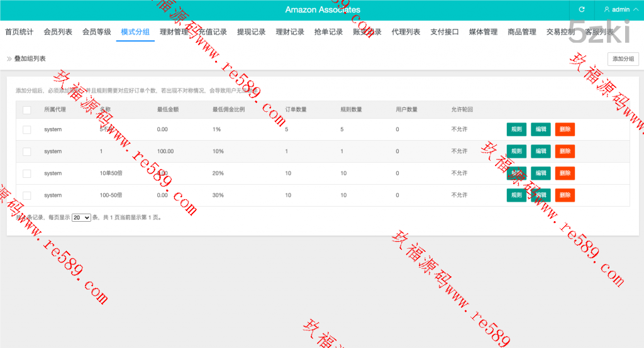Open the 首页统计 tab
This screenshot has width=644, height=348.
tap(19, 32)
